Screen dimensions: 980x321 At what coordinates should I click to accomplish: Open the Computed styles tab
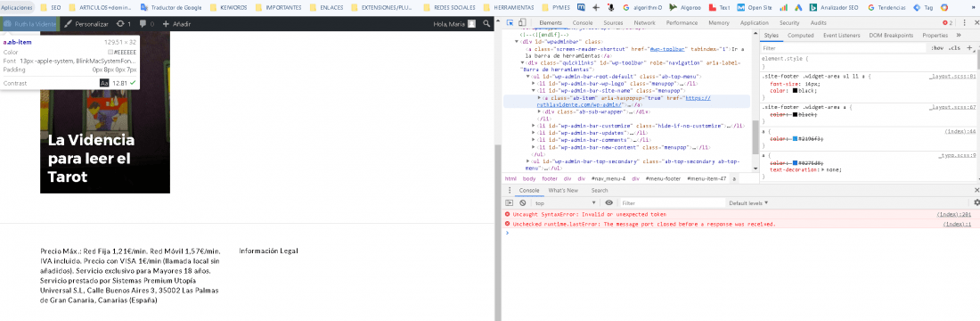click(x=801, y=36)
